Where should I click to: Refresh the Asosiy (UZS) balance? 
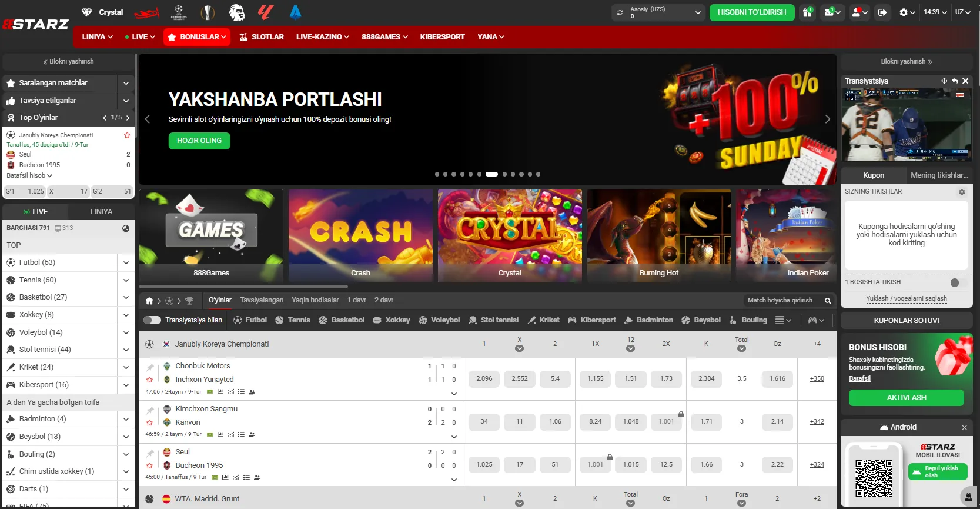620,12
